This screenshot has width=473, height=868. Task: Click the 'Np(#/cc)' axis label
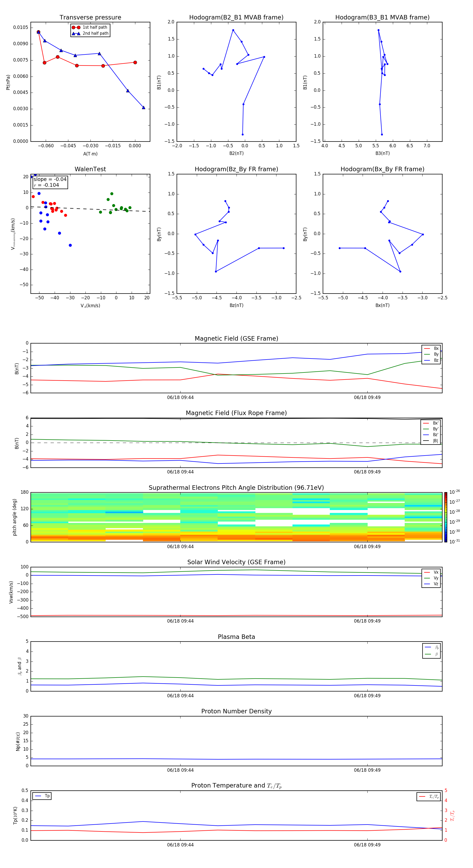pos(18,741)
